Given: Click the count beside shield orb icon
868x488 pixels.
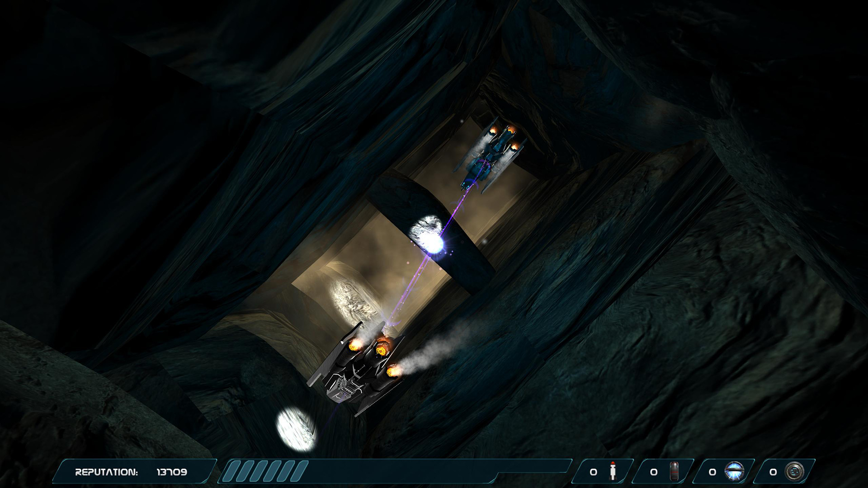Looking at the screenshot, I should coord(712,472).
